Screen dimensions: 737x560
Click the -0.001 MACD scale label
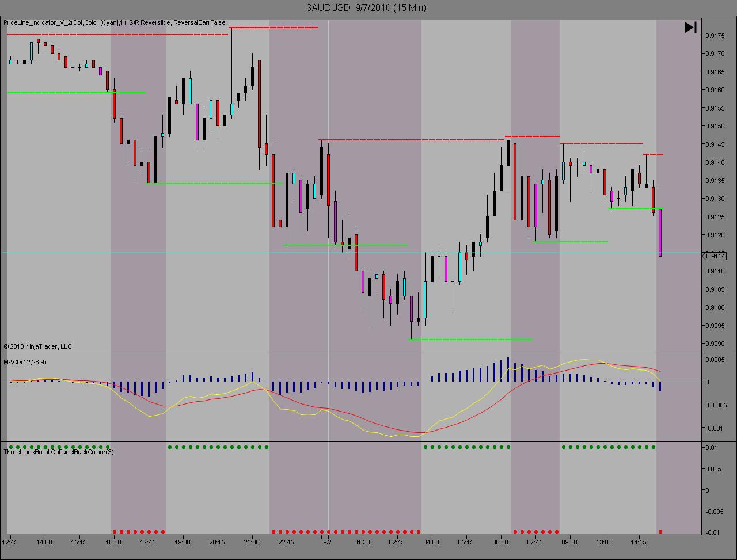[x=715, y=428]
